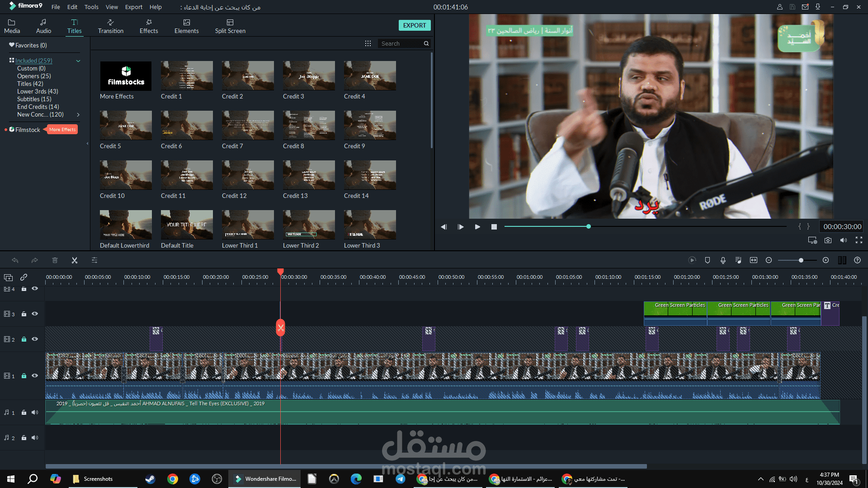The width and height of the screenshot is (868, 488).
Task: Click the zoom in plus icon
Action: pos(826,260)
